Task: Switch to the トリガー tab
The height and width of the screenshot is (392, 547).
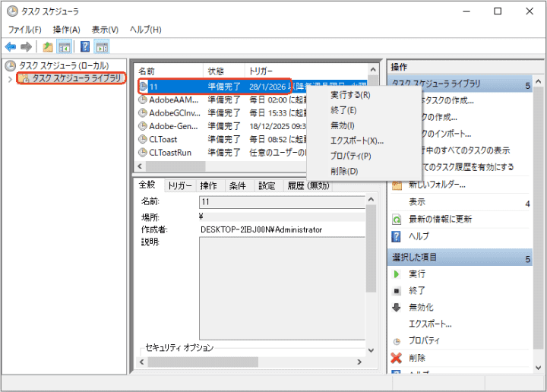Action: [180, 185]
